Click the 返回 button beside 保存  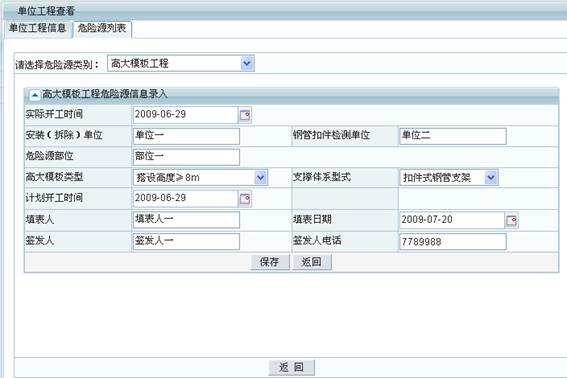311,262
